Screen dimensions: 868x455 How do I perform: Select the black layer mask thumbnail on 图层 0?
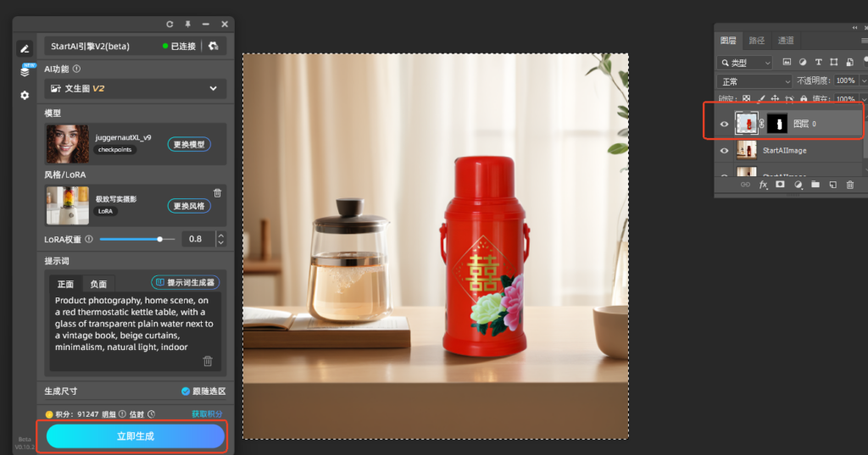click(x=777, y=124)
